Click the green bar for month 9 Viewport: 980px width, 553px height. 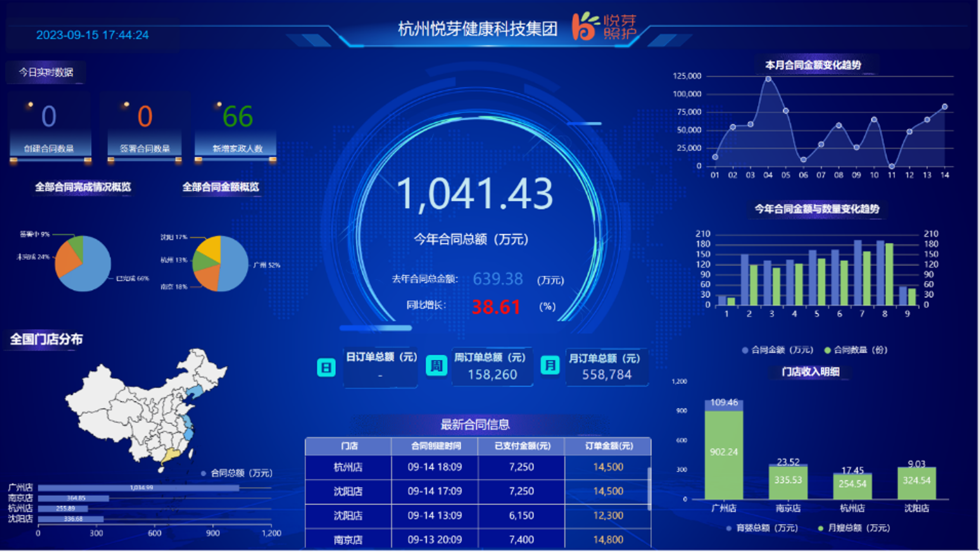tap(912, 297)
